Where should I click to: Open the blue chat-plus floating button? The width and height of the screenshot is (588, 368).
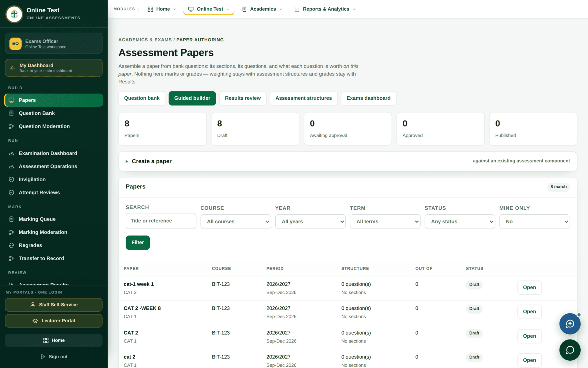click(570, 324)
